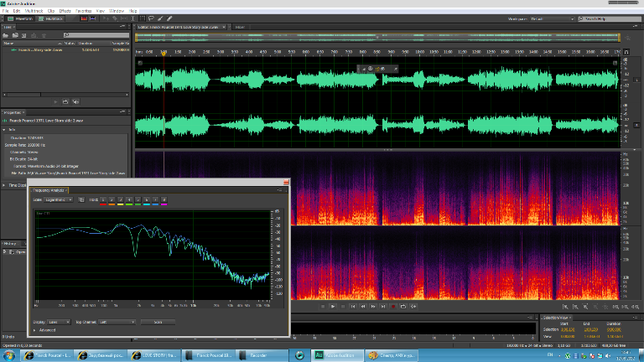The height and width of the screenshot is (362, 644).
Task: Move playhead to previous marker
Action: coord(353,307)
